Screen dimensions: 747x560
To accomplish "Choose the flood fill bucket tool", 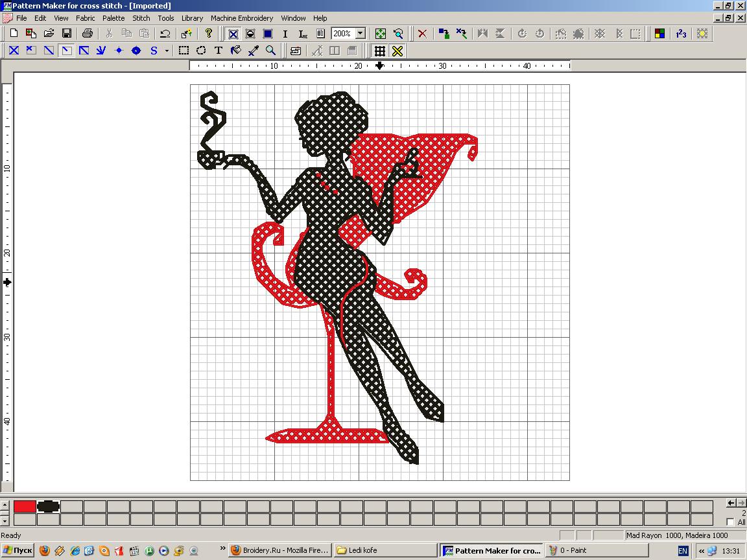I will click(x=236, y=51).
